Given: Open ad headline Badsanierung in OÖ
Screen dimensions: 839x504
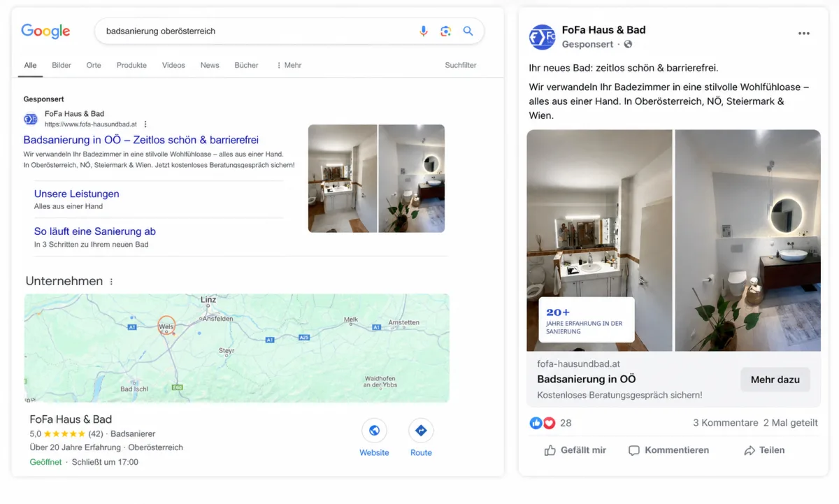Looking at the screenshot, I should point(141,140).
